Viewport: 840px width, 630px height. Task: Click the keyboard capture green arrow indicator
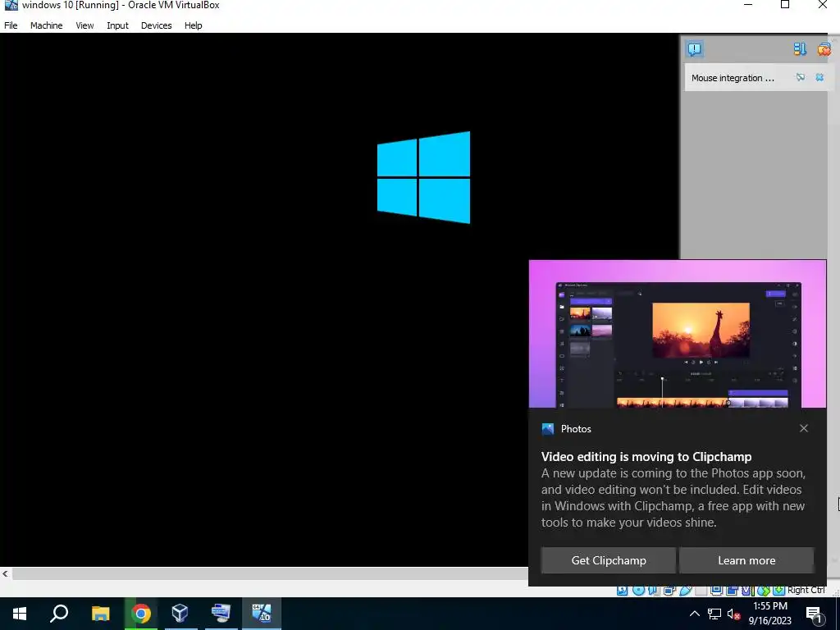(x=779, y=591)
